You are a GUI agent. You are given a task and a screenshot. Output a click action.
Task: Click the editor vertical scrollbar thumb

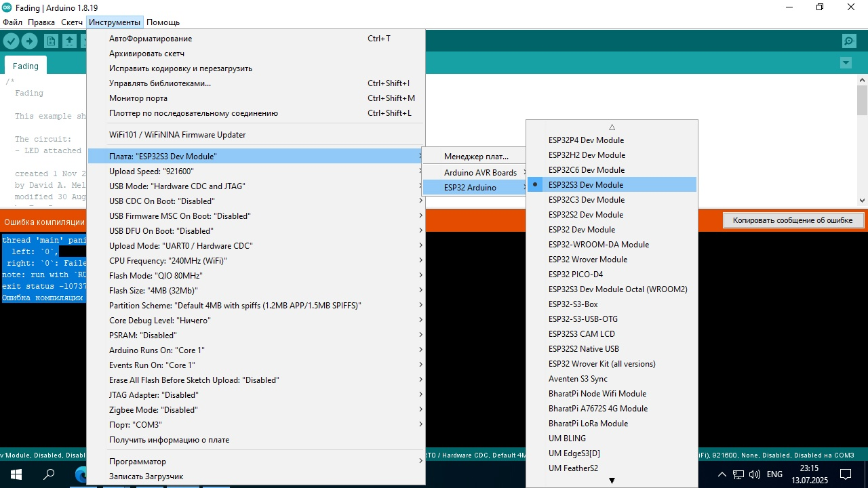[x=862, y=100]
